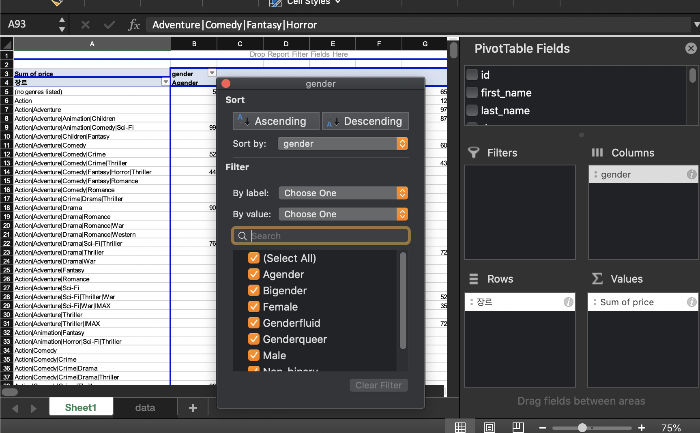This screenshot has height=433, width=700.
Task: Click the filter Search field
Action: (321, 236)
